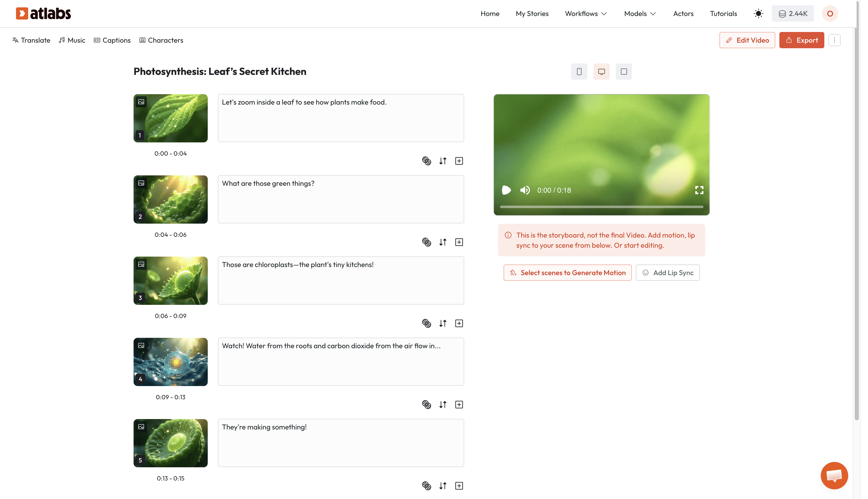The image size is (868, 499).
Task: Toggle the light/dark theme sun icon
Action: click(758, 14)
